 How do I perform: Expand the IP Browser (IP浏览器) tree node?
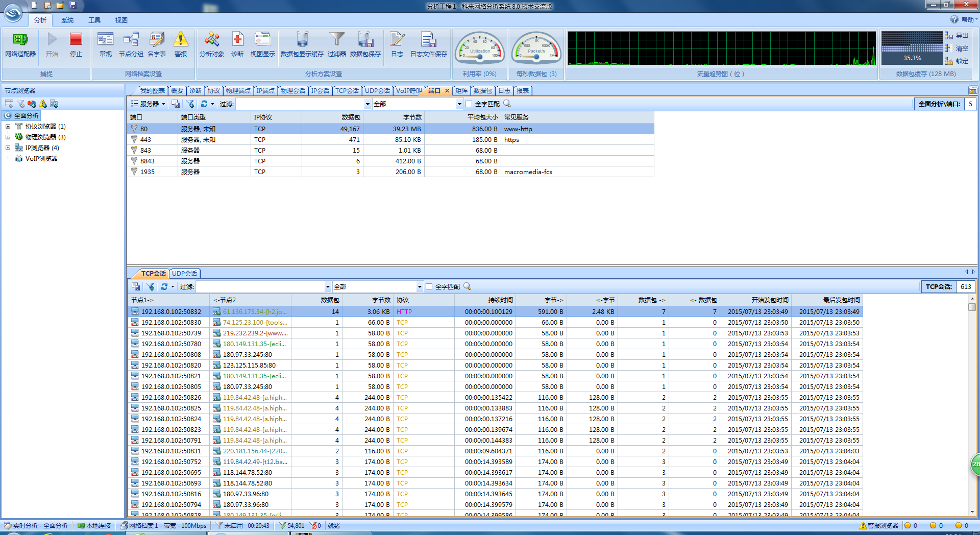pos(8,148)
